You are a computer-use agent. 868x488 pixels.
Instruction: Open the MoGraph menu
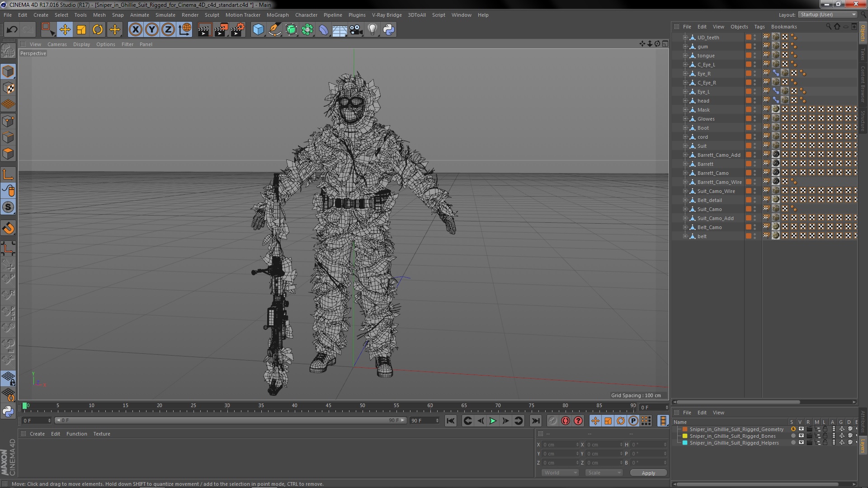point(278,15)
